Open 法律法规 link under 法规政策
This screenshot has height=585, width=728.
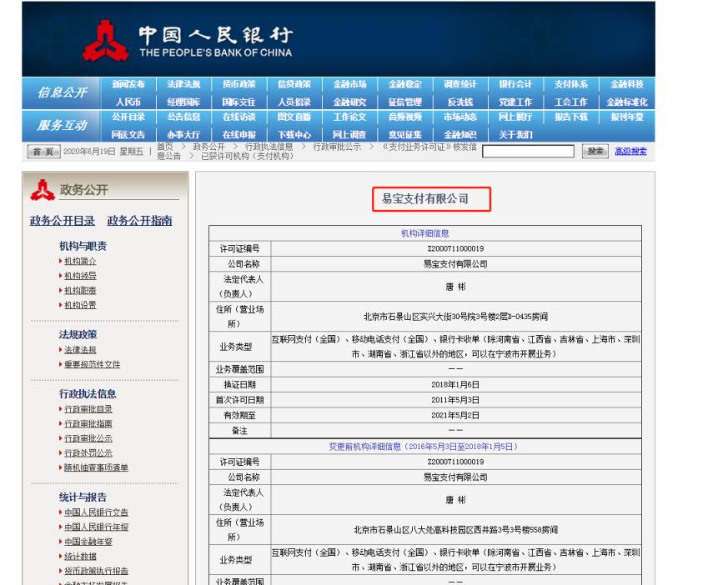[80, 350]
